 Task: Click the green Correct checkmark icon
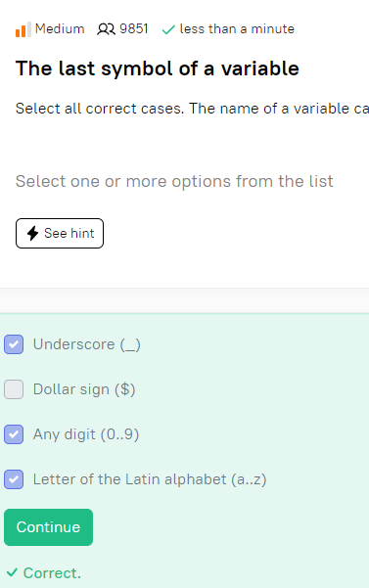(x=12, y=572)
